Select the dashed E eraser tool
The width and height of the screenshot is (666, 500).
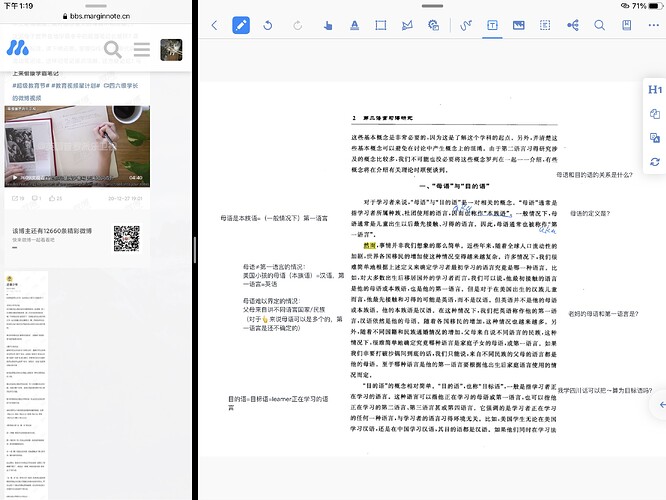pos(545,25)
